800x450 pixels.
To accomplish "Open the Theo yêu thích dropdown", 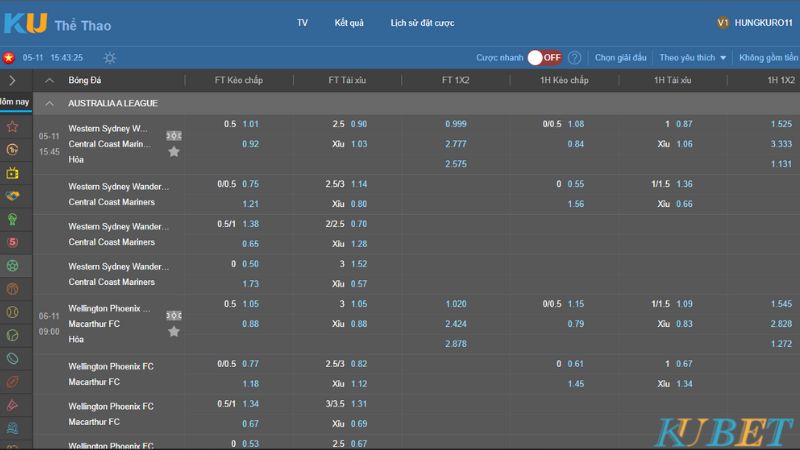I will point(693,58).
